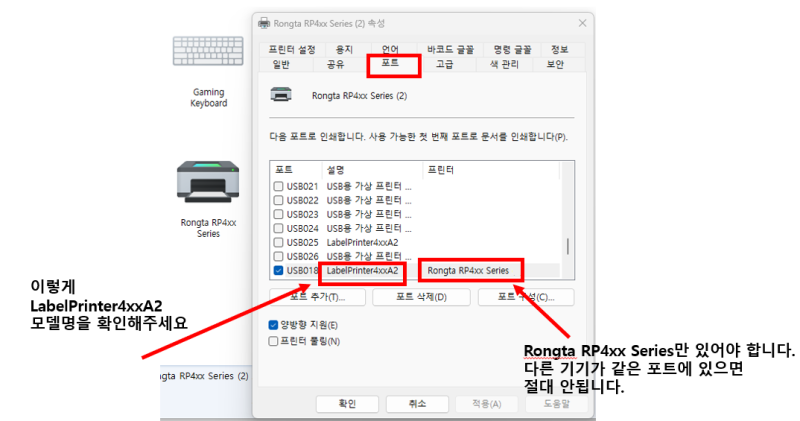Uncheck the USB018 port checkbox
The image size is (800, 421).
coord(278,270)
